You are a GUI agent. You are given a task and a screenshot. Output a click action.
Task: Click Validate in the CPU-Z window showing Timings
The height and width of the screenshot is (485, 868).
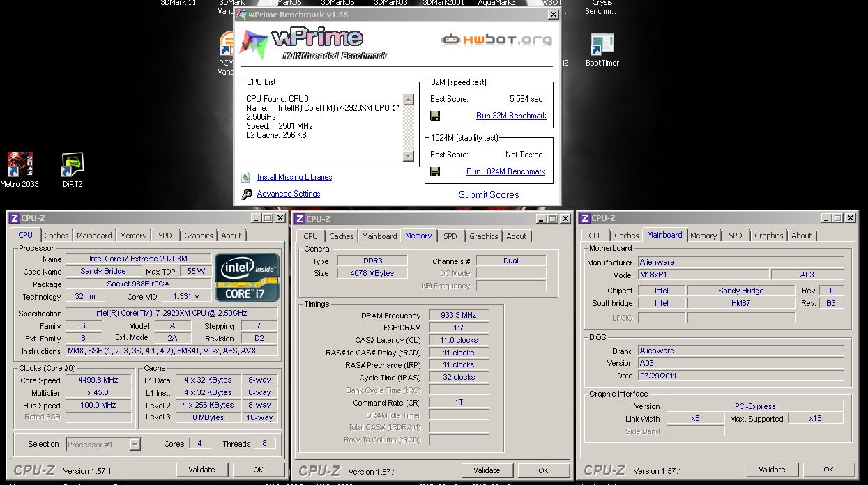coord(487,470)
